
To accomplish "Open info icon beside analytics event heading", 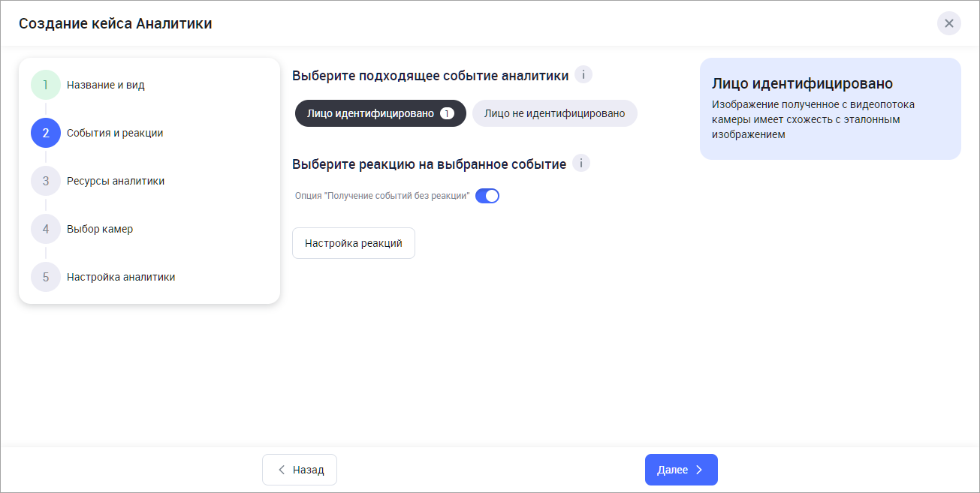I will (x=583, y=75).
